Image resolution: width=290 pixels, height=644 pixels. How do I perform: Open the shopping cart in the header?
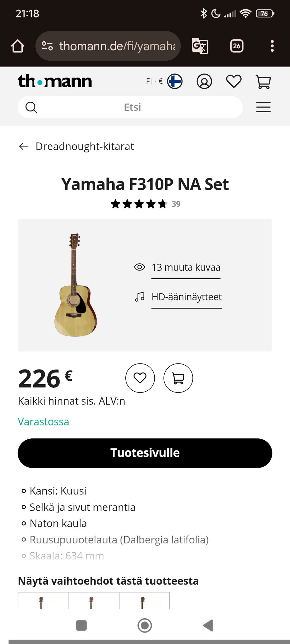263,82
